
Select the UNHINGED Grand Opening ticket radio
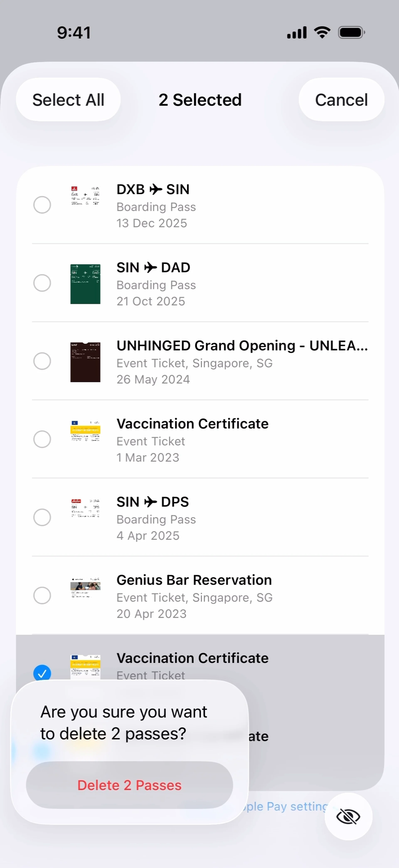[42, 361]
